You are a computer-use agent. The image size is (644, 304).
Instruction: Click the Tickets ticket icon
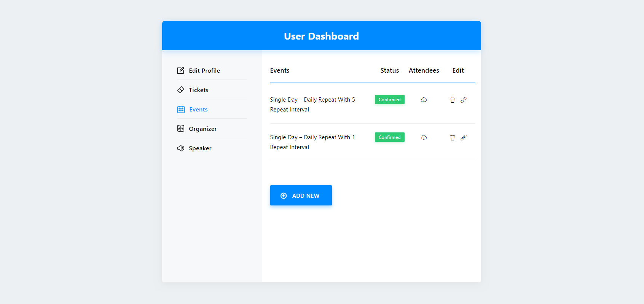click(181, 90)
